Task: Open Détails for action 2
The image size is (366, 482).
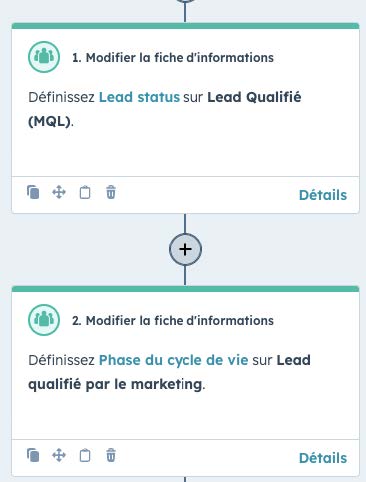Action: (323, 458)
